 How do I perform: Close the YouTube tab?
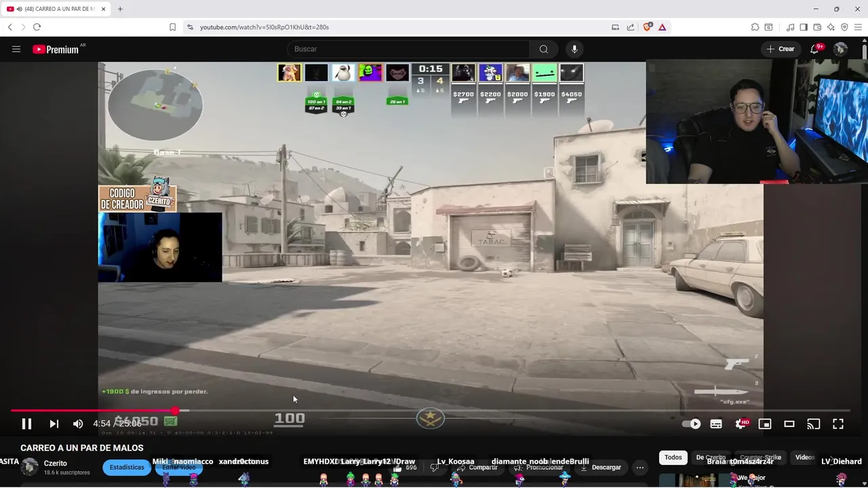(x=103, y=9)
